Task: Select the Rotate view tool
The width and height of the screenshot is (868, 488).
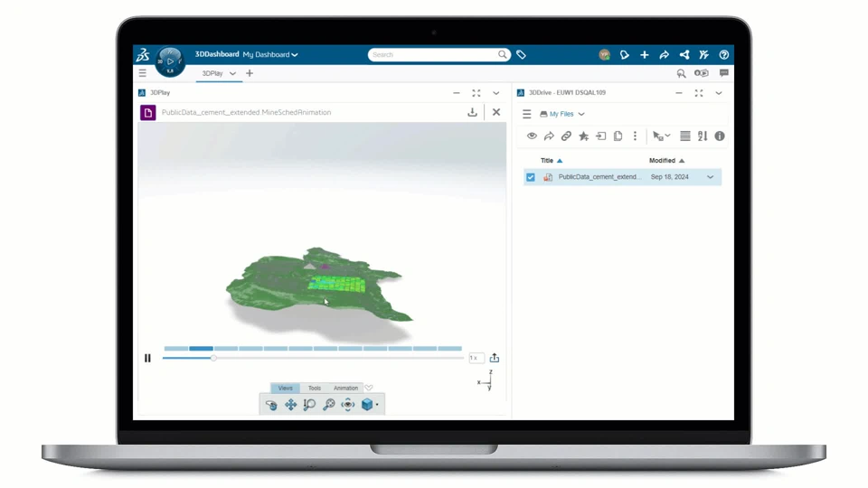Action: click(271, 405)
